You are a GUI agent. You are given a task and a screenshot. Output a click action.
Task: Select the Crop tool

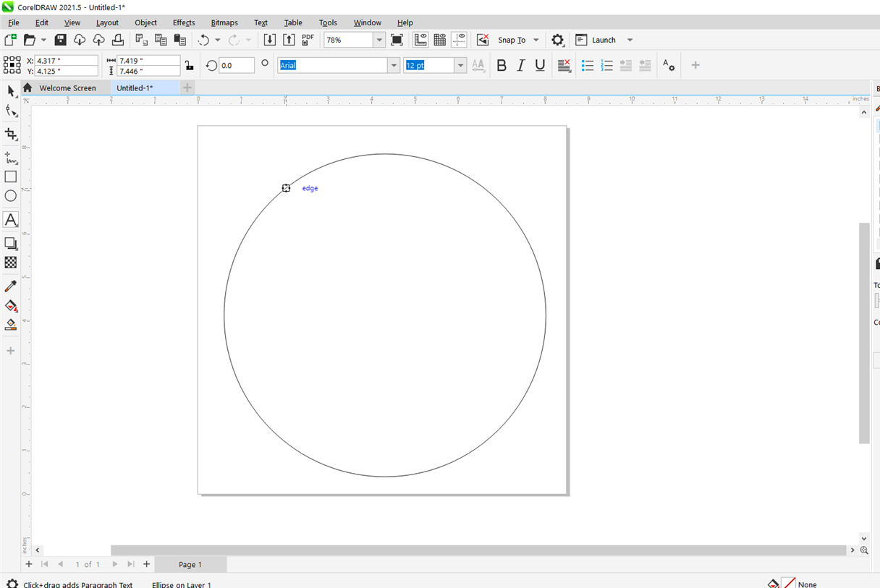(x=11, y=135)
